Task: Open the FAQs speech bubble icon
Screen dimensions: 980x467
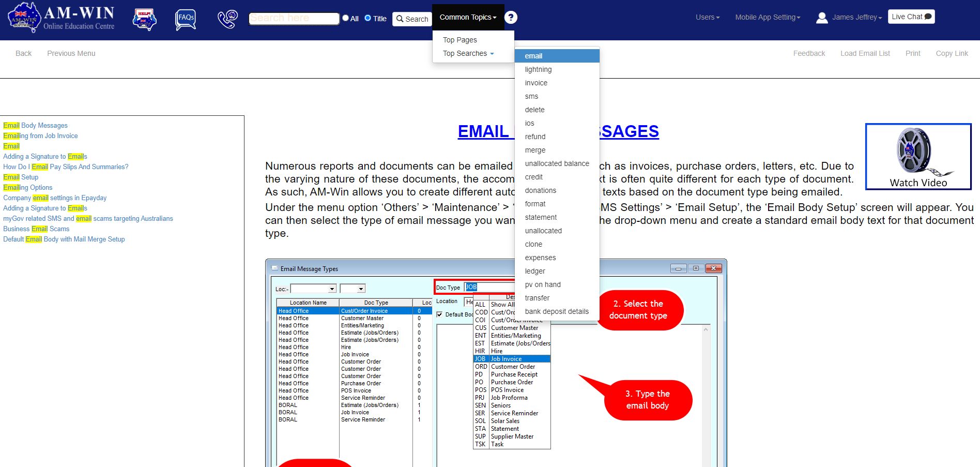Action: (186, 20)
